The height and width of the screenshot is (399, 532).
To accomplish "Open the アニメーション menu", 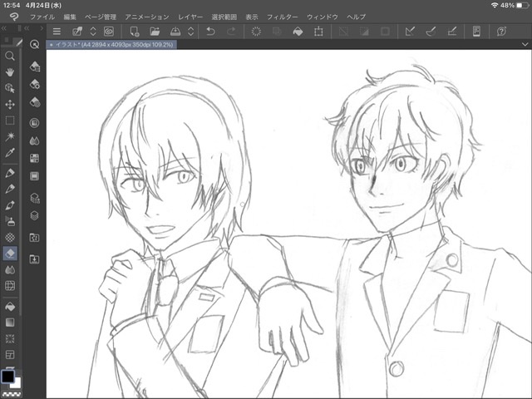I will tap(147, 17).
